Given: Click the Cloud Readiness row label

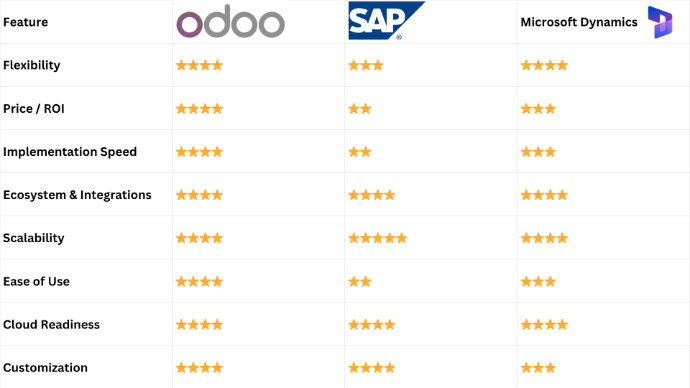Looking at the screenshot, I should [51, 325].
